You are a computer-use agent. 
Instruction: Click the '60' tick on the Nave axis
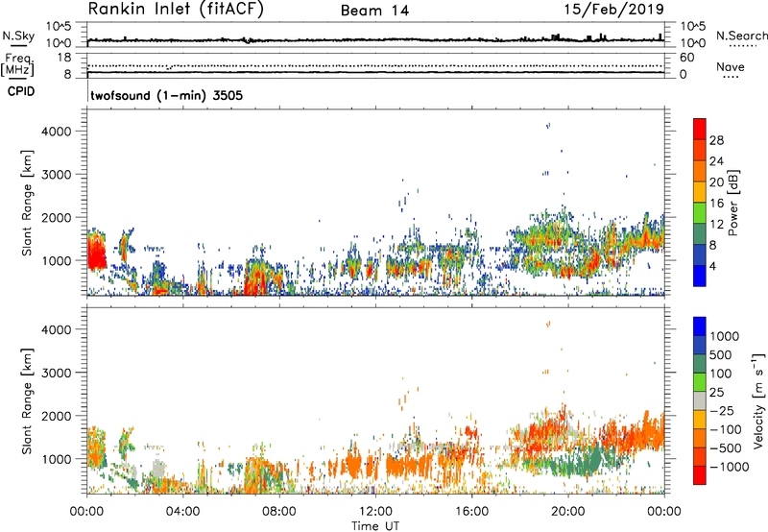686,58
